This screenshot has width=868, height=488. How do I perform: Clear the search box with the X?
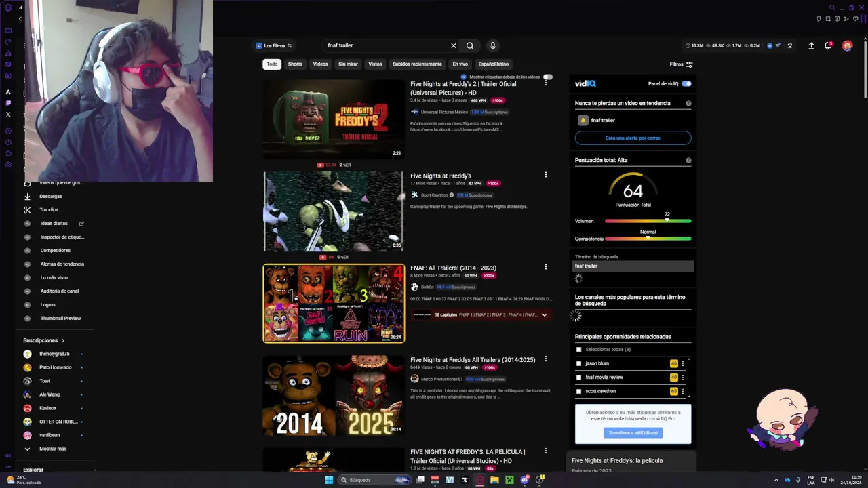pyautogui.click(x=454, y=45)
